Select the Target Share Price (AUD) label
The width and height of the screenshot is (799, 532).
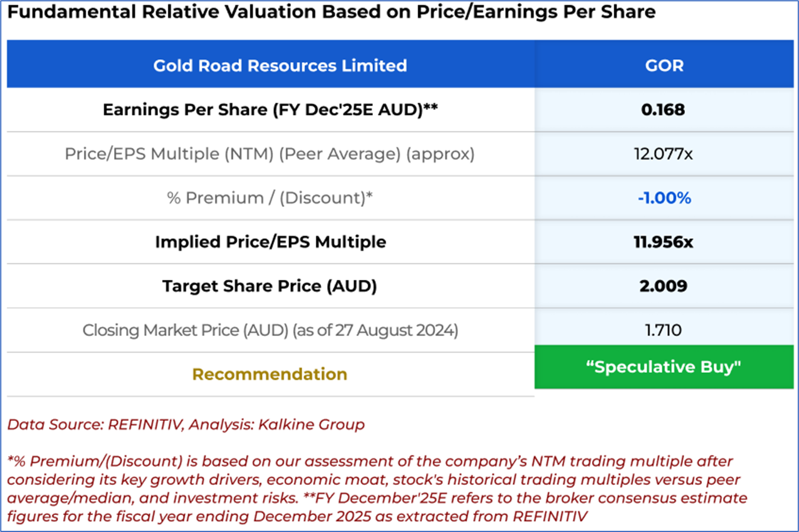click(x=270, y=286)
